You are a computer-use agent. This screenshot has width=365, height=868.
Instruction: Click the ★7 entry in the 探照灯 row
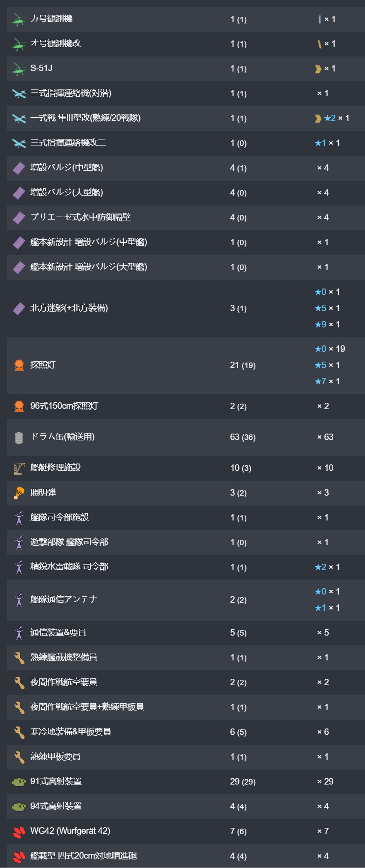[x=327, y=381]
